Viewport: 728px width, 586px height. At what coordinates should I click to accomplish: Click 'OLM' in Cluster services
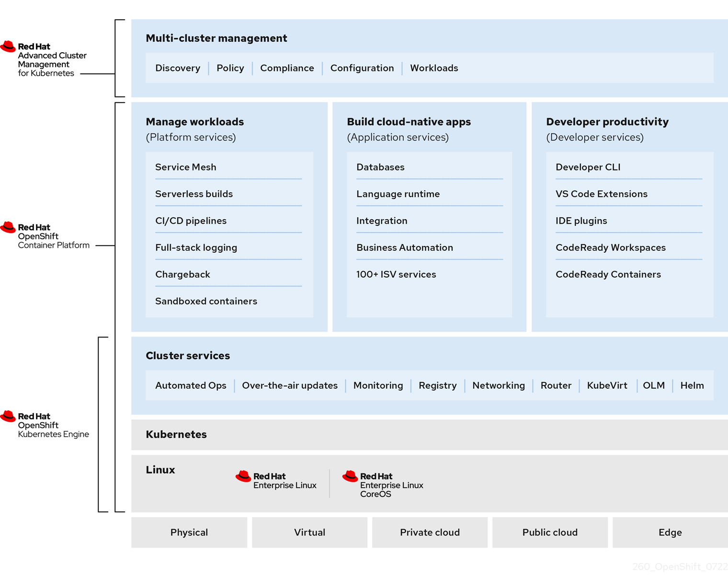[x=654, y=385]
